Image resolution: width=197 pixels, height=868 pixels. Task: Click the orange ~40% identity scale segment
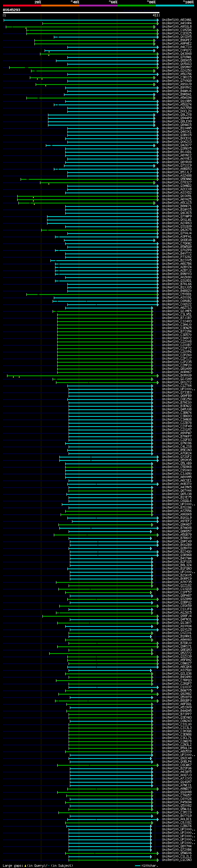[x=60, y=6]
